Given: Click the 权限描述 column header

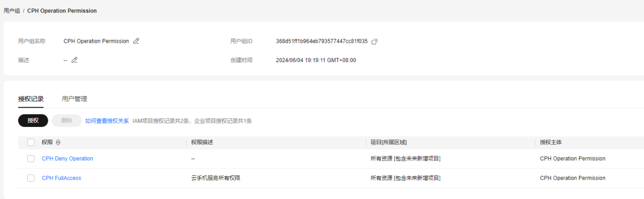Looking at the screenshot, I should coord(202,143).
